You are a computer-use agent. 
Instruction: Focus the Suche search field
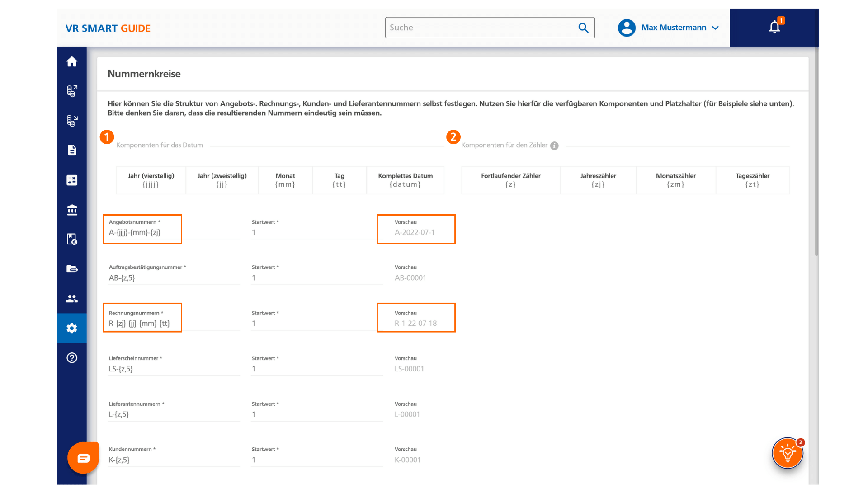490,28
